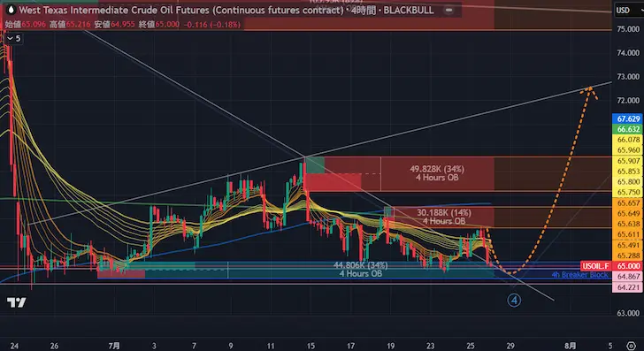Click the 66.078 yellow price label
Screen dimensions: 644x351
[x=628, y=140]
